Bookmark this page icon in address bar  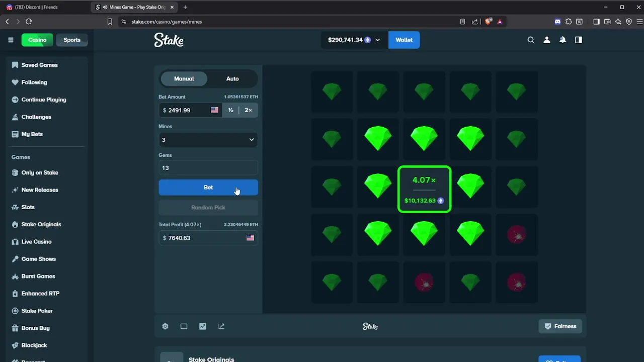coord(110,22)
